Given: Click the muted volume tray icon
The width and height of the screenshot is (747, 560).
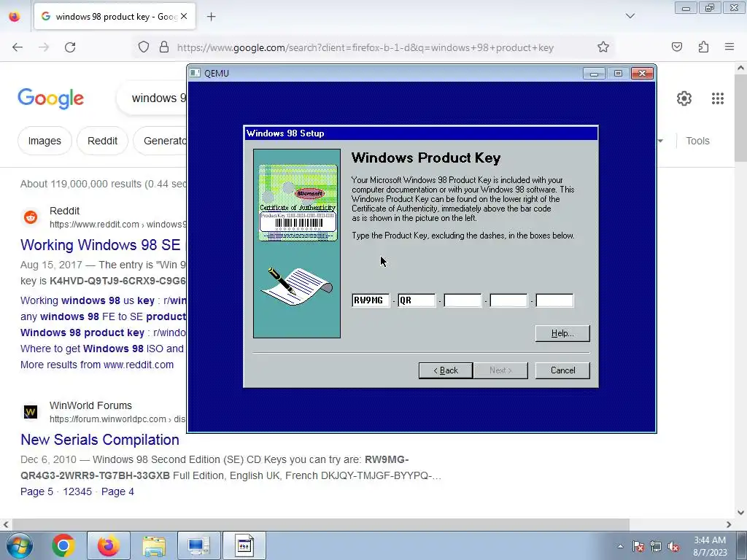Looking at the screenshot, I should [673, 547].
